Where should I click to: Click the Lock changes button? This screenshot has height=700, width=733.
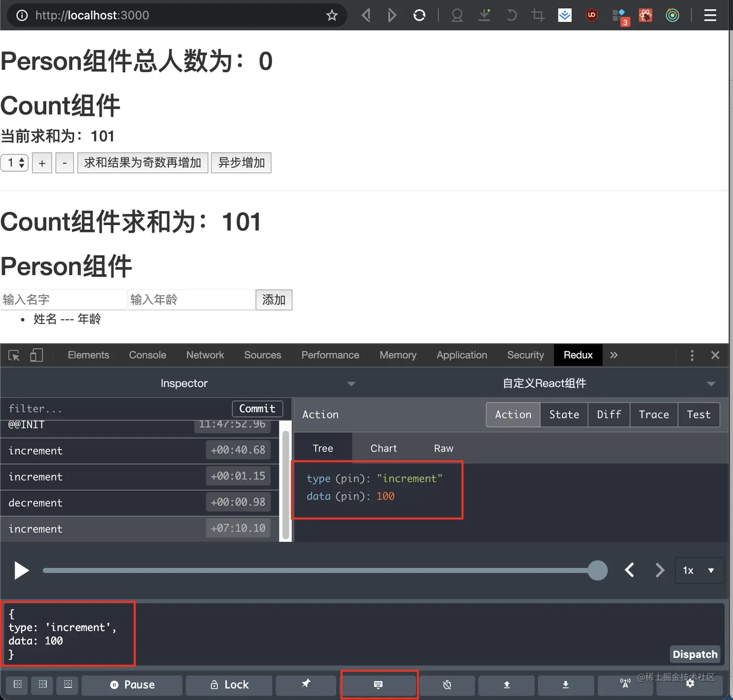pos(229,685)
